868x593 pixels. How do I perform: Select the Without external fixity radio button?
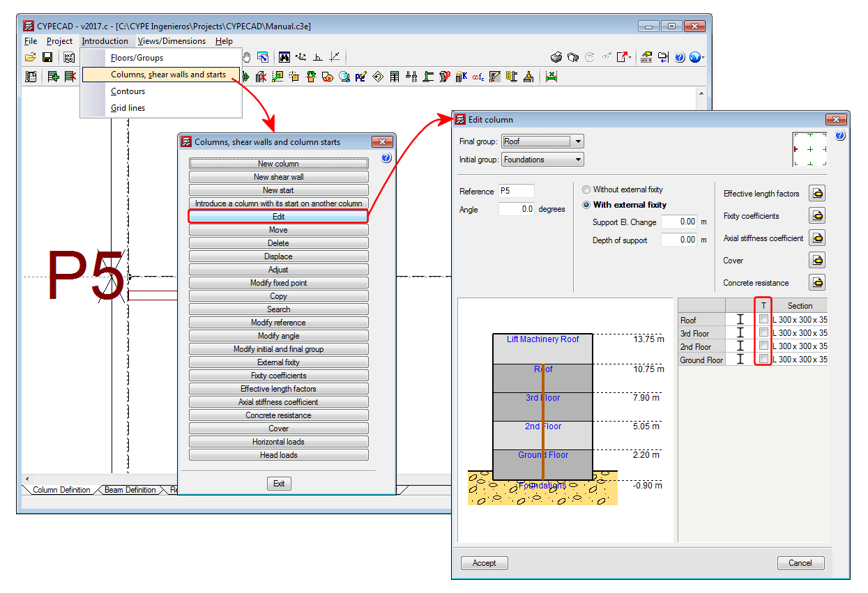click(586, 190)
